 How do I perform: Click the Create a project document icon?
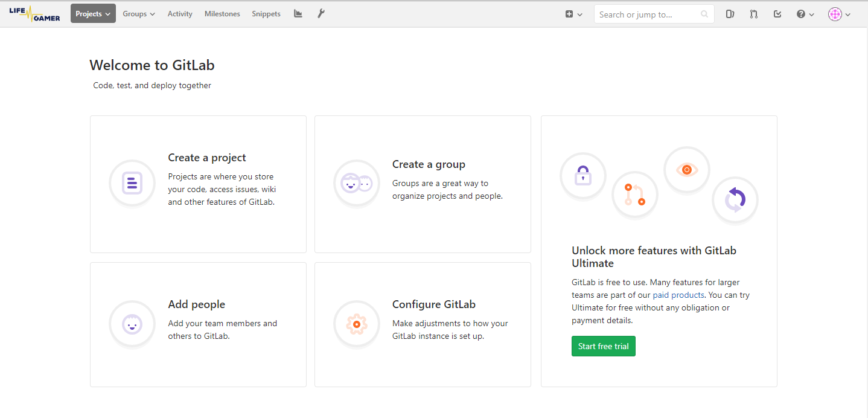point(132,183)
